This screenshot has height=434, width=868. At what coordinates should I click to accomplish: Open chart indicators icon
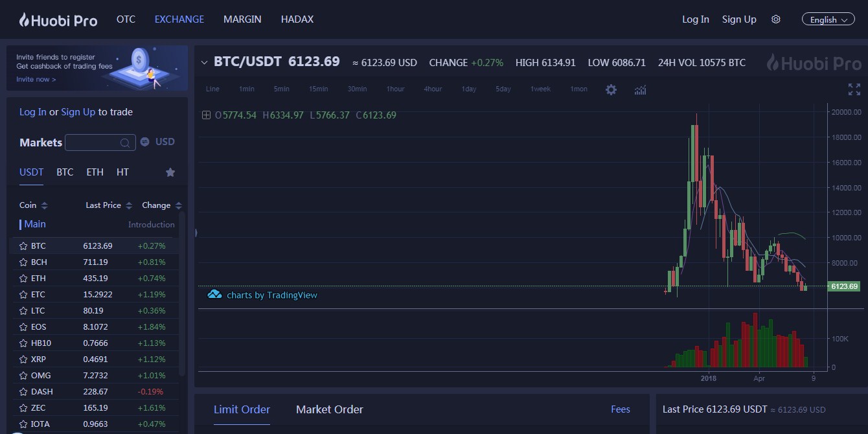tap(640, 89)
